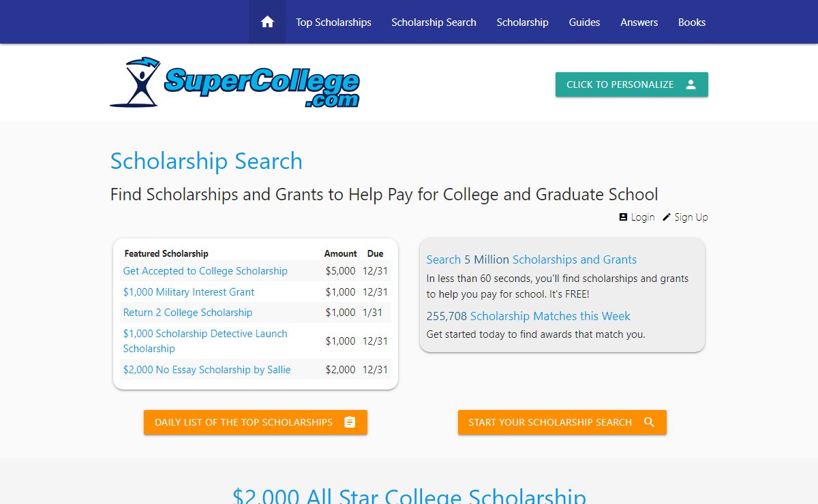Click the home icon in navigation bar
Screen dimensions: 818x504
(x=267, y=22)
